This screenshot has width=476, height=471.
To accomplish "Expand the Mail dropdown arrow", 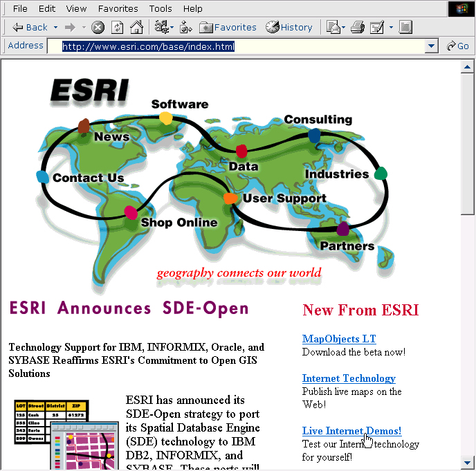I will 344,27.
